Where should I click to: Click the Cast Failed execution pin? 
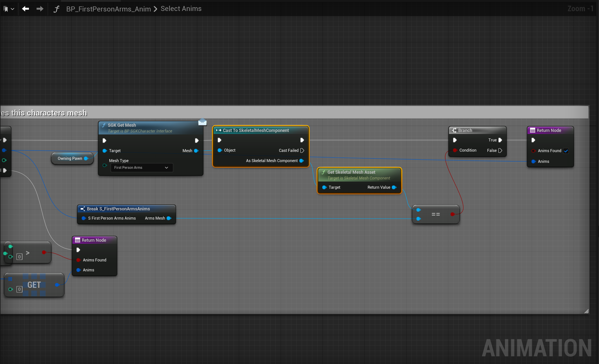pos(302,150)
